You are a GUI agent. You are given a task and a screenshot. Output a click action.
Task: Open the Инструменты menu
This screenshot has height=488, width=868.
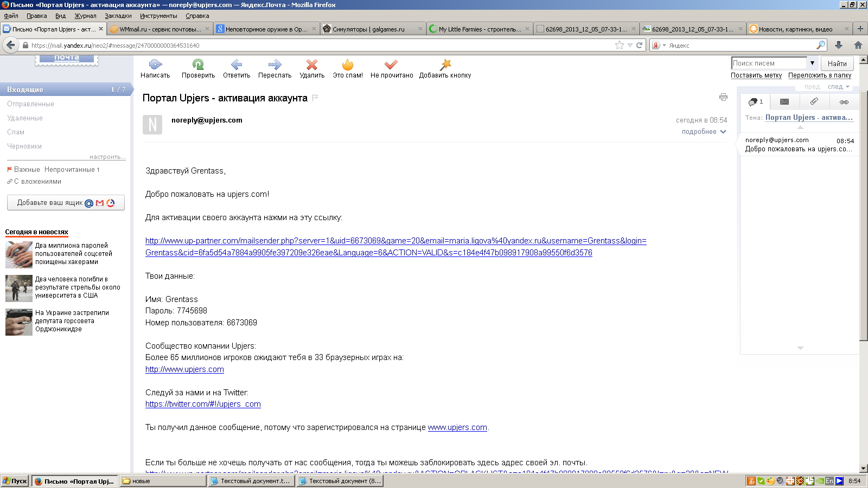pyautogui.click(x=158, y=16)
